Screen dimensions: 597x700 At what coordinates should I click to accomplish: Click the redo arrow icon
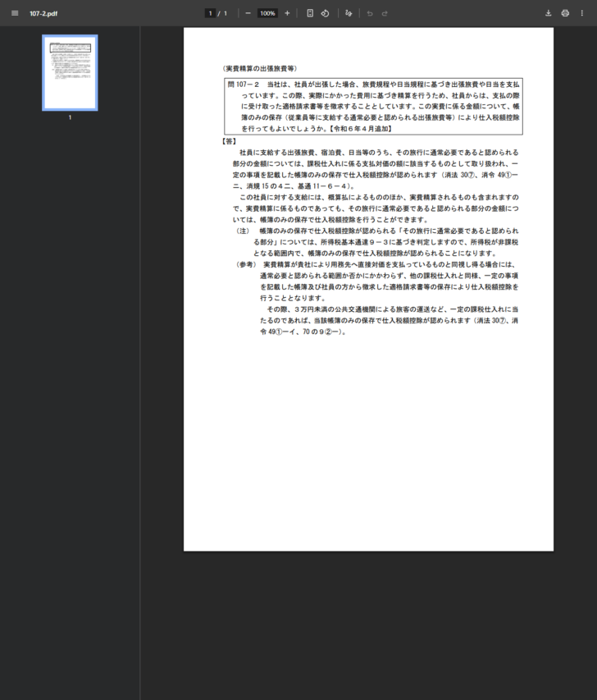(x=385, y=13)
